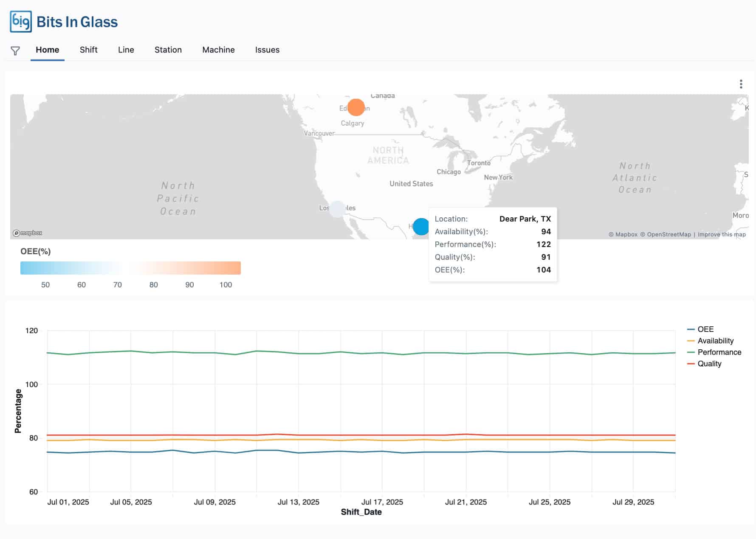
Task: Click the 'Improve this map' link
Action: click(722, 234)
